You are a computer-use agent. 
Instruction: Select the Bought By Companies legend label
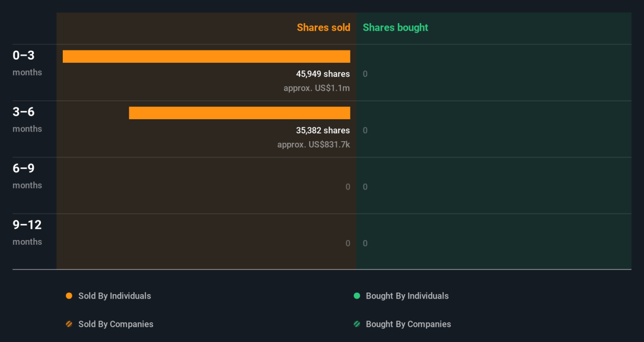[408, 324]
